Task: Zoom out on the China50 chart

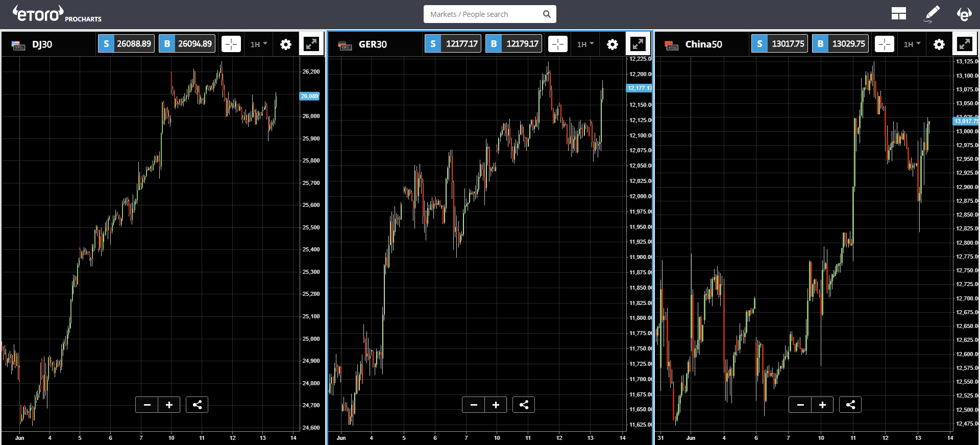Action: [800, 405]
